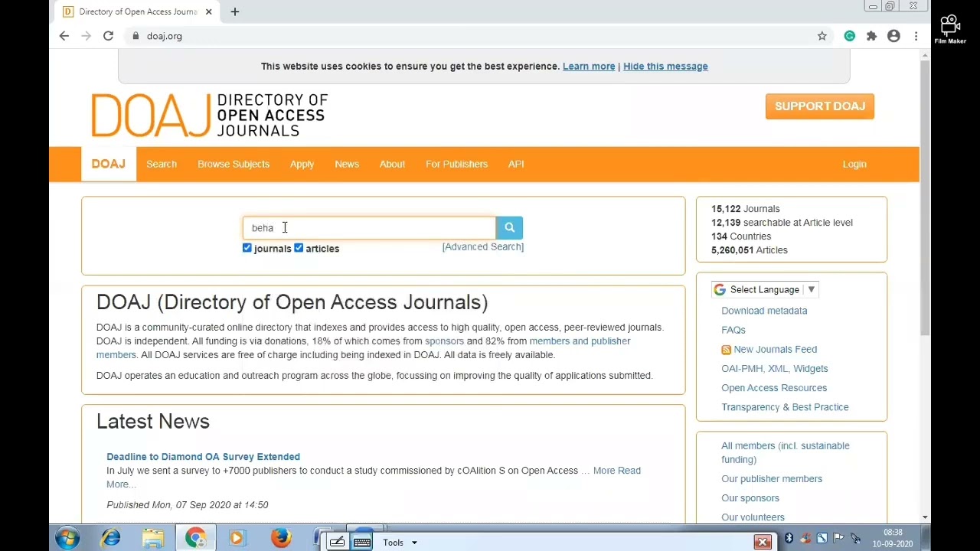This screenshot has height=551, width=980.
Task: Bookmark this page with the star icon
Action: point(822,36)
